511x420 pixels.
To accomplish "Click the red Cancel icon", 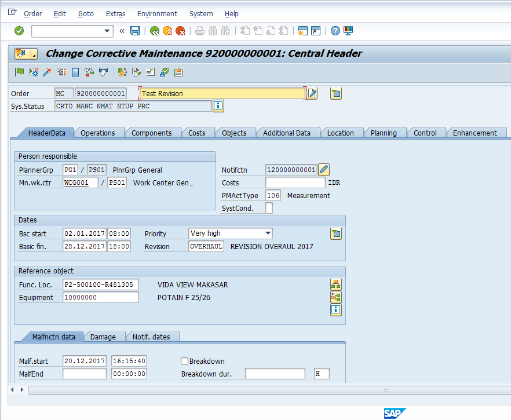I will pyautogui.click(x=180, y=31).
